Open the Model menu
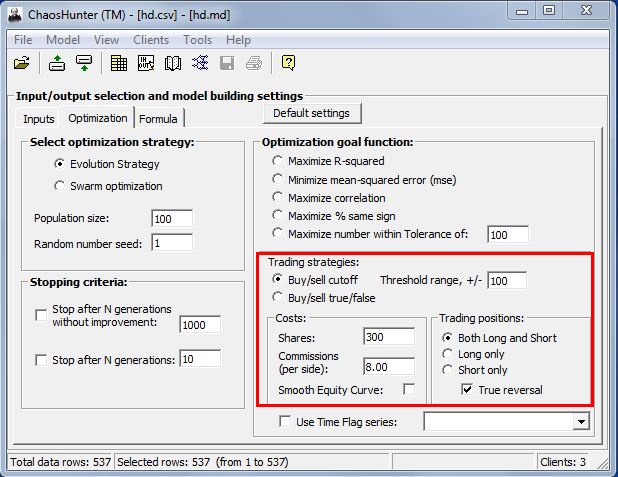The image size is (618, 477). coord(63,40)
